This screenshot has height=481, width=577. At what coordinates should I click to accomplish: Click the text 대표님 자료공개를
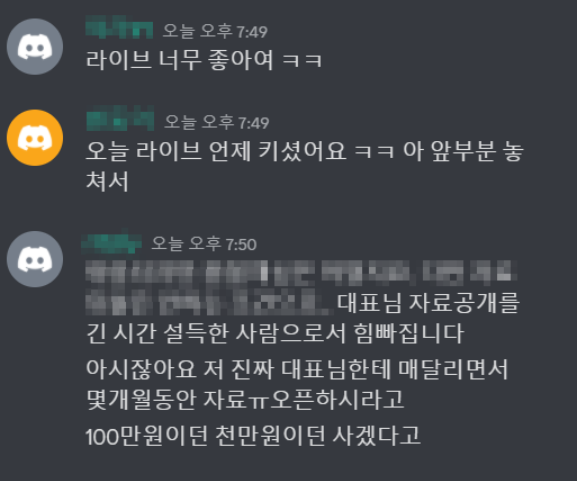pyautogui.click(x=428, y=303)
